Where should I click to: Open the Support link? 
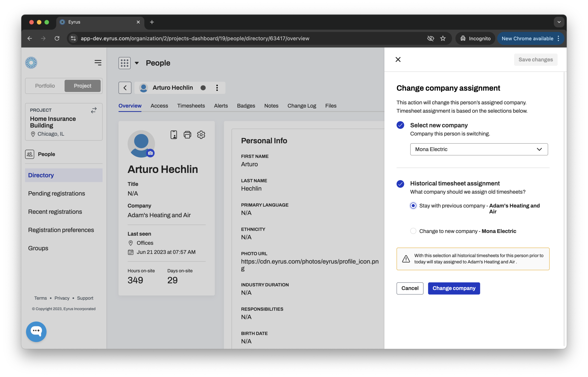[85, 298]
